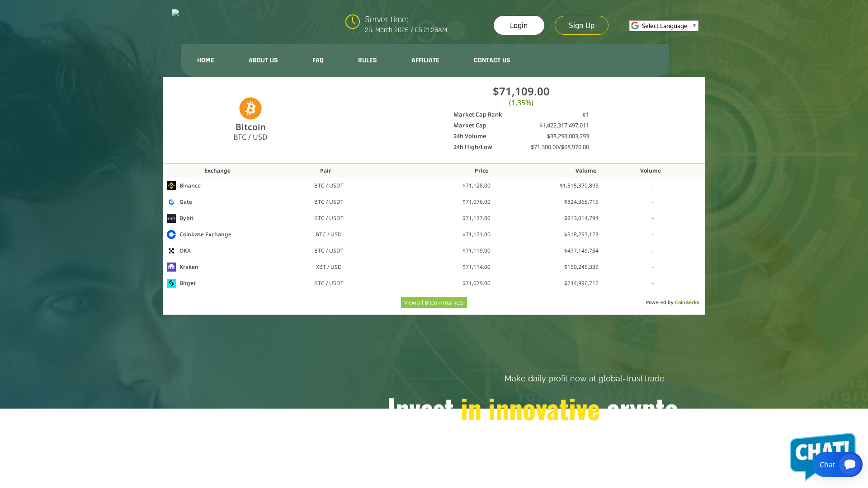
Task: Click the Coinbase Exchange icon
Action: pos(171,234)
